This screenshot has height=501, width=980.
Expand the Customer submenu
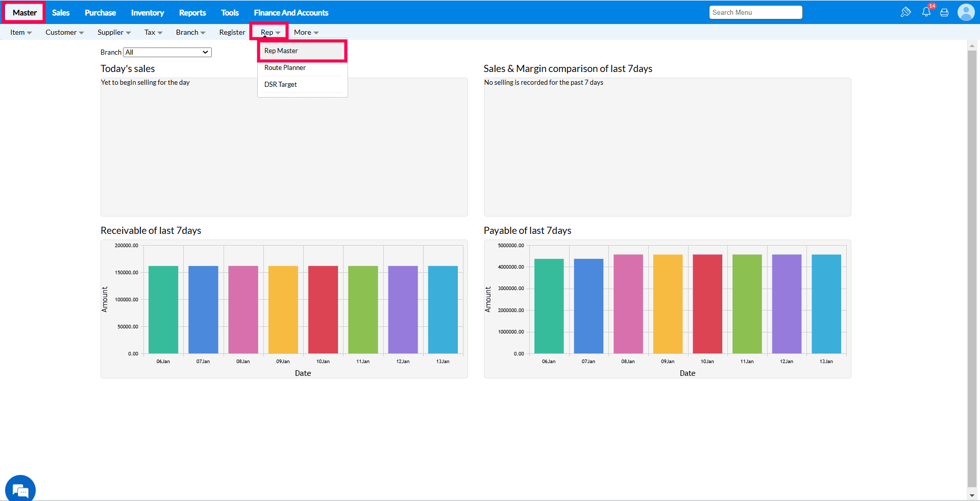click(65, 32)
